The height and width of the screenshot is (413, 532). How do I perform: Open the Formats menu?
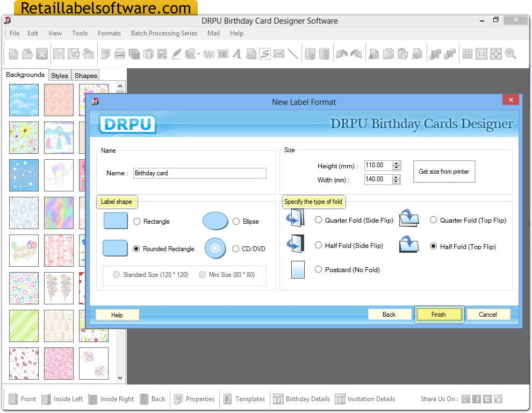[109, 33]
